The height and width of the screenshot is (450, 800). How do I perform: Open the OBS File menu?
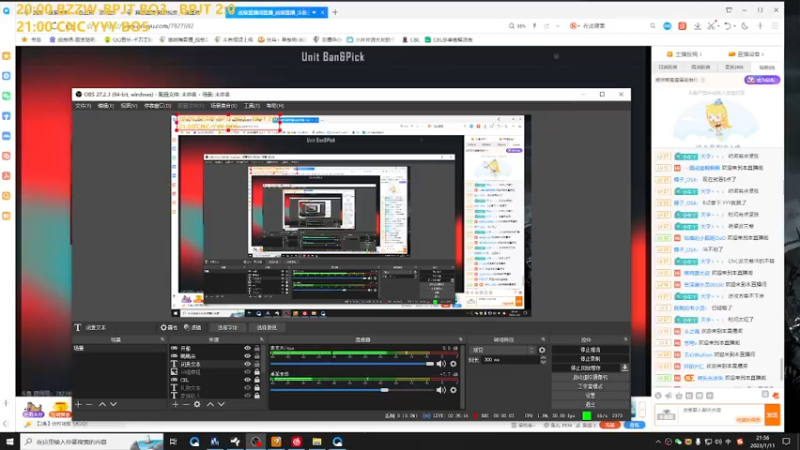click(83, 106)
